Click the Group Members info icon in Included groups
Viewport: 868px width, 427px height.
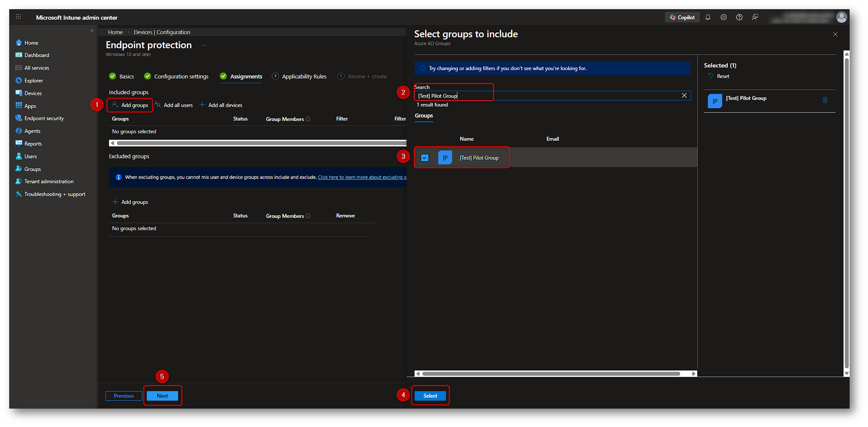308,119
